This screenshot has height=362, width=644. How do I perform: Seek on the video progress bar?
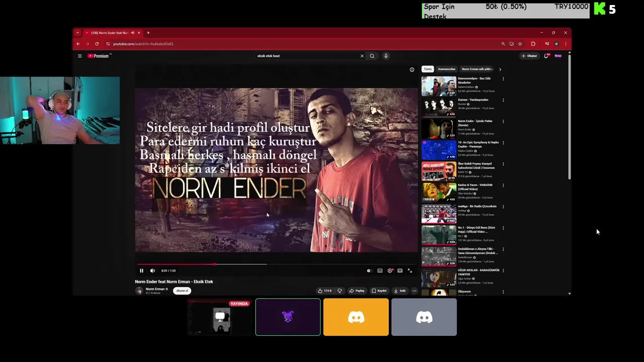[x=276, y=264]
